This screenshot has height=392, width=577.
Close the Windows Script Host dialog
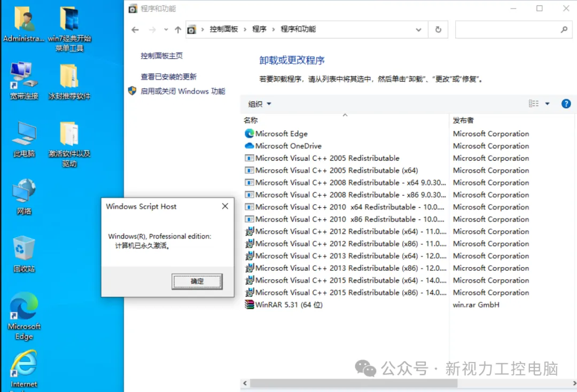coord(225,206)
